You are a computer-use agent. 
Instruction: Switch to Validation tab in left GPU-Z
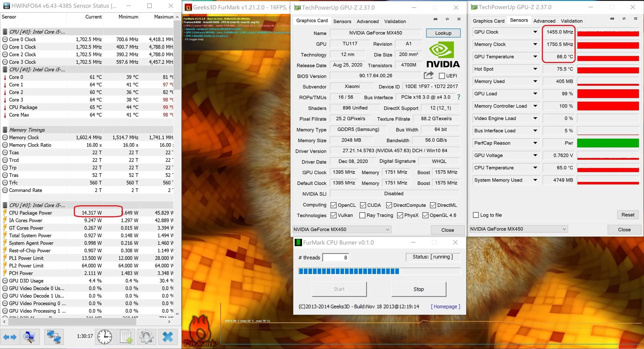tap(395, 21)
